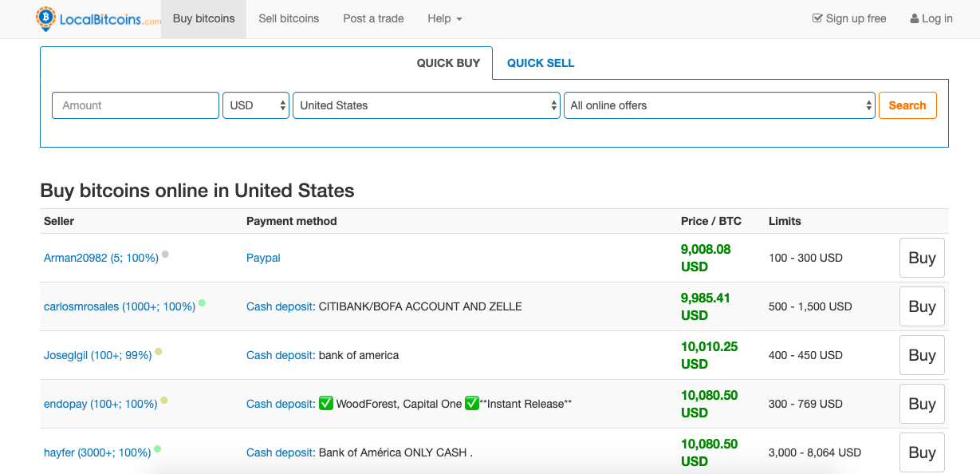Click the Paypal payment method link
The image size is (980, 474).
point(263,258)
